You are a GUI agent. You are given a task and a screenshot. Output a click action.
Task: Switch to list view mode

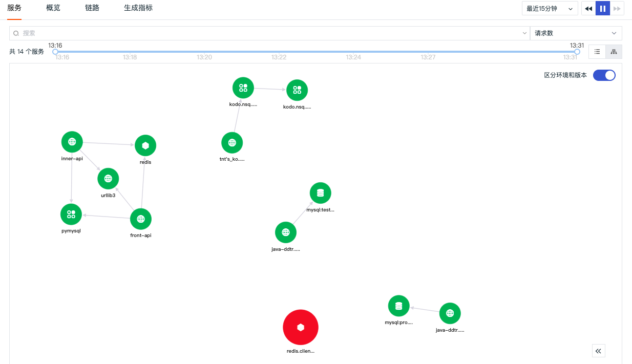(x=597, y=52)
